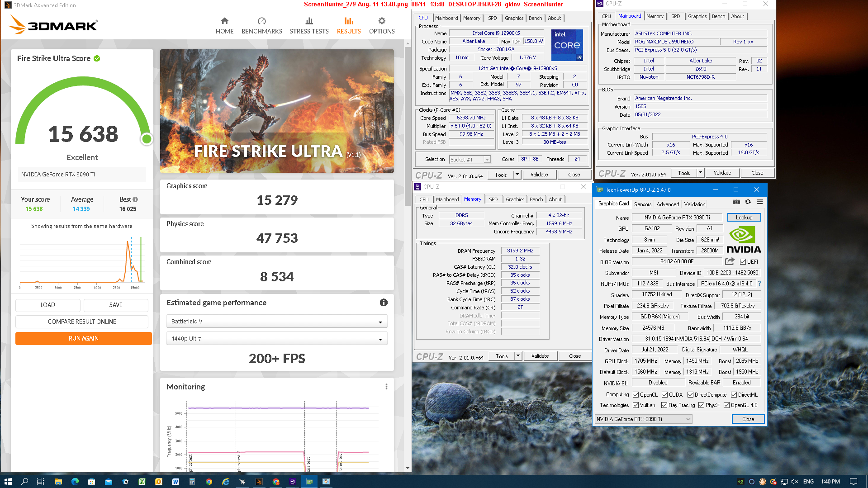Toggle the OpenCL checkbox
Viewport: 868px width, 488px height.
tap(636, 395)
